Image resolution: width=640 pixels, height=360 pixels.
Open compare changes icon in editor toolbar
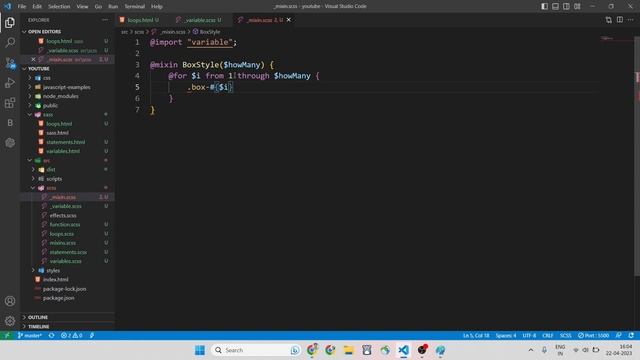(x=609, y=20)
